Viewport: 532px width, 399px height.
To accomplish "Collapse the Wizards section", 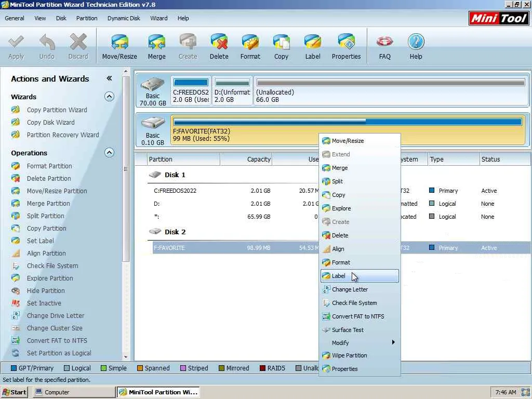I will coord(109,97).
